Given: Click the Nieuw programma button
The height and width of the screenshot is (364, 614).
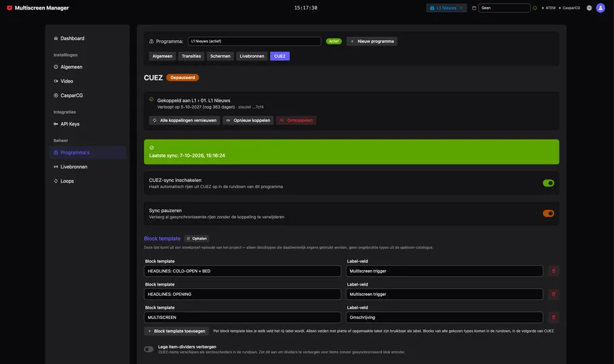Looking at the screenshot, I should click(372, 41).
